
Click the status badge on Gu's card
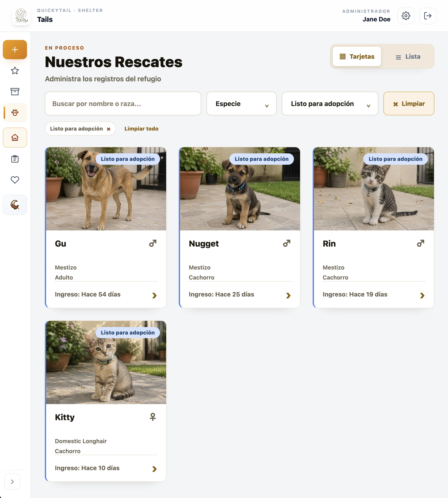[x=127, y=159]
